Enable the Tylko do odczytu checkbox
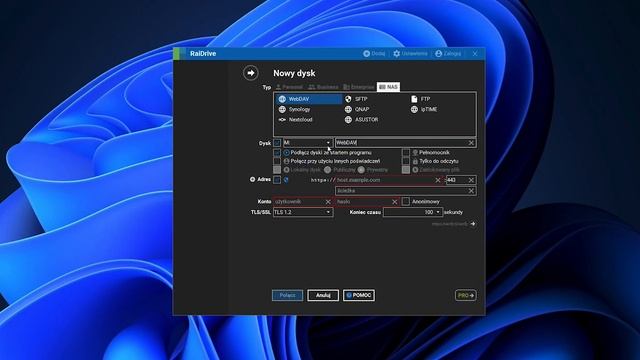This screenshot has width=640, height=360. [406, 161]
